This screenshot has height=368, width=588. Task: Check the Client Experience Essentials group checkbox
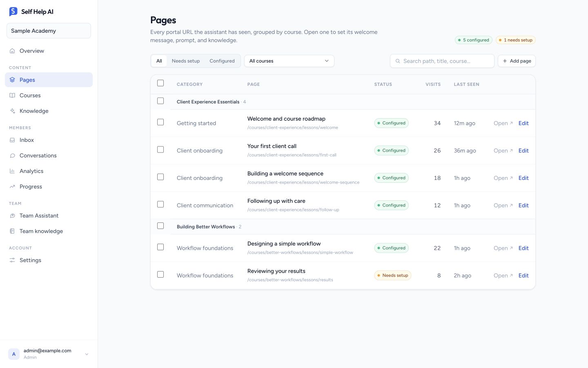160,101
